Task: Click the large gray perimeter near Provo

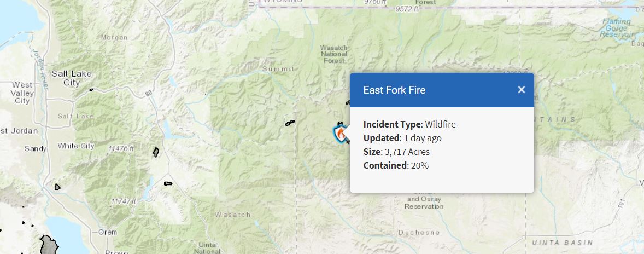Action: point(49,245)
